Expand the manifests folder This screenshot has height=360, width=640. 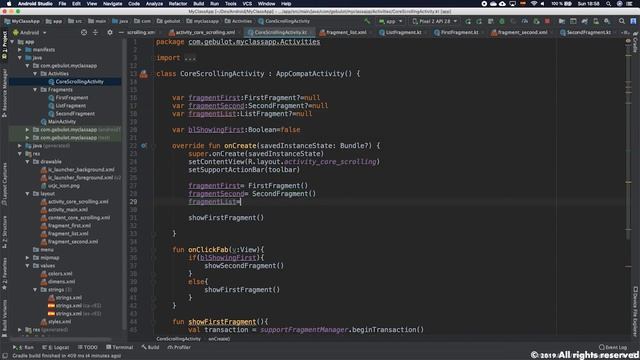pos(20,50)
